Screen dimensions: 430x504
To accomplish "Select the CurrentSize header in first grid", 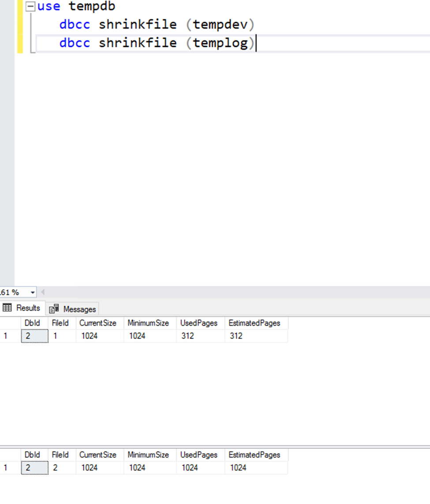I will point(97,323).
